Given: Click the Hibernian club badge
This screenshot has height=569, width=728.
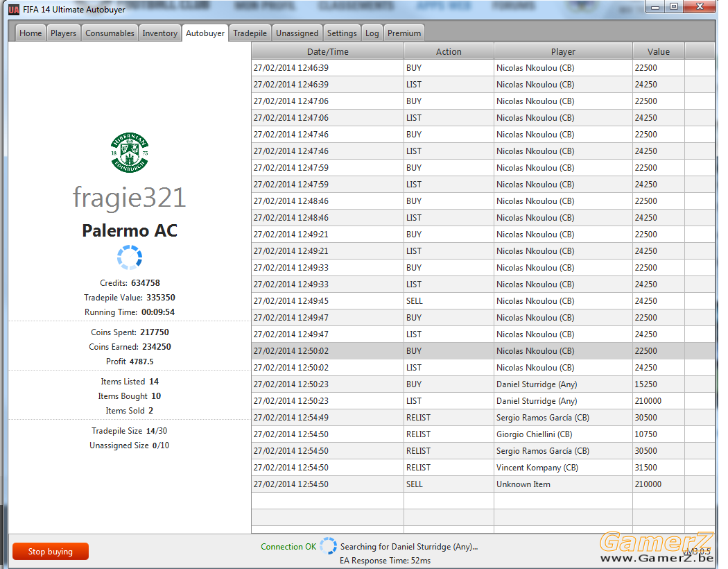Looking at the screenshot, I should click(x=130, y=153).
